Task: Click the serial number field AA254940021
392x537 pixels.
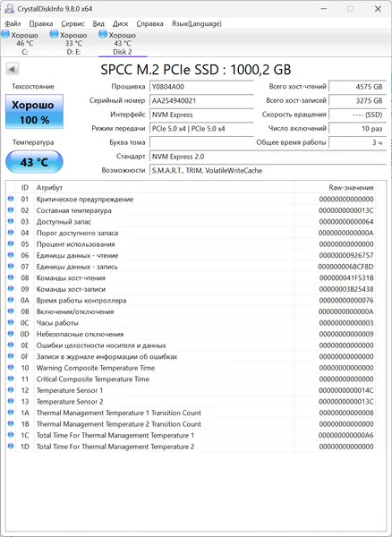Action: (201, 100)
